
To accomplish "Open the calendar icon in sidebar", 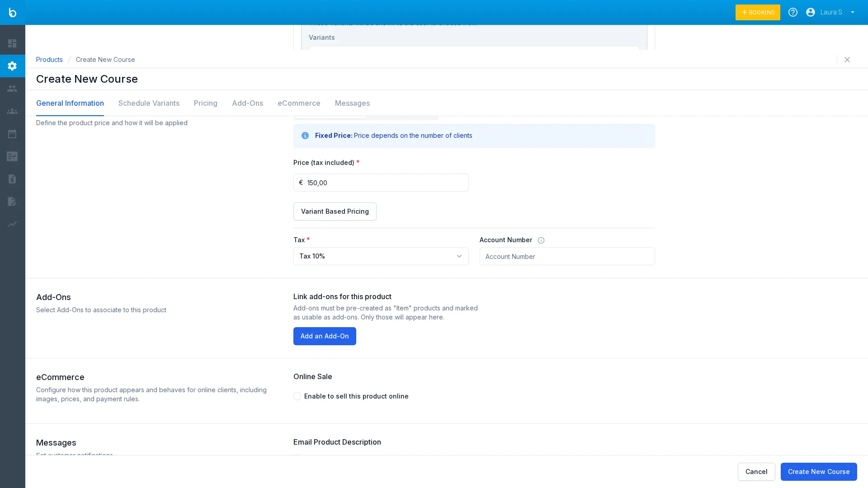I will click(x=12, y=134).
